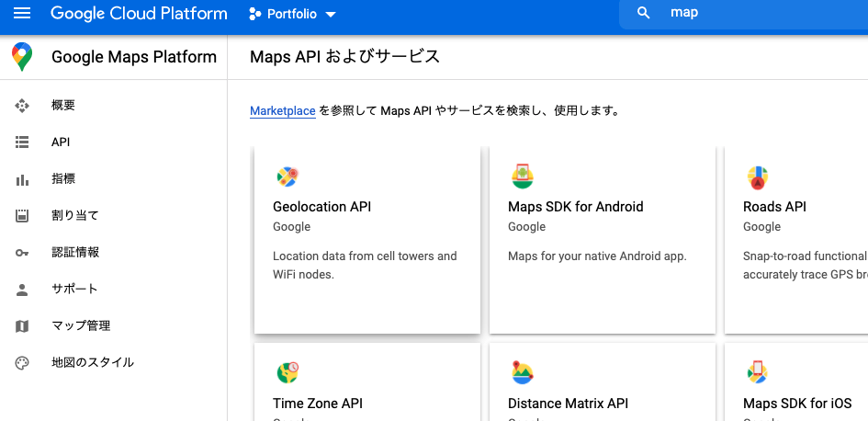Click the search magnifier icon
The height and width of the screenshot is (421, 868).
coord(643,13)
